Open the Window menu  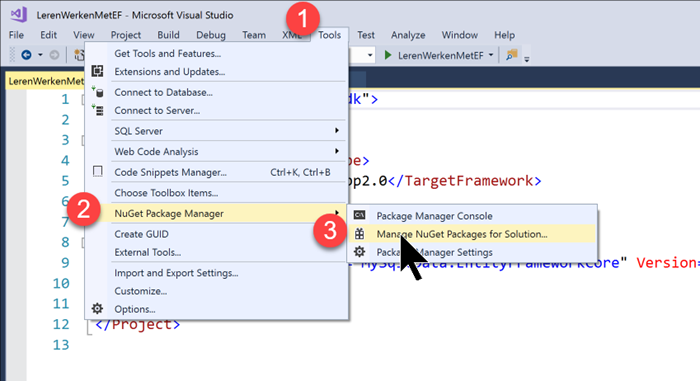459,35
